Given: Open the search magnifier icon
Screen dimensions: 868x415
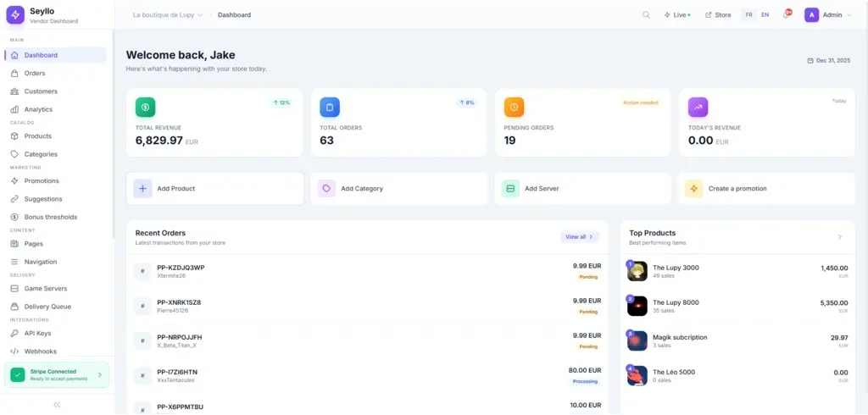Looking at the screenshot, I should click(646, 15).
